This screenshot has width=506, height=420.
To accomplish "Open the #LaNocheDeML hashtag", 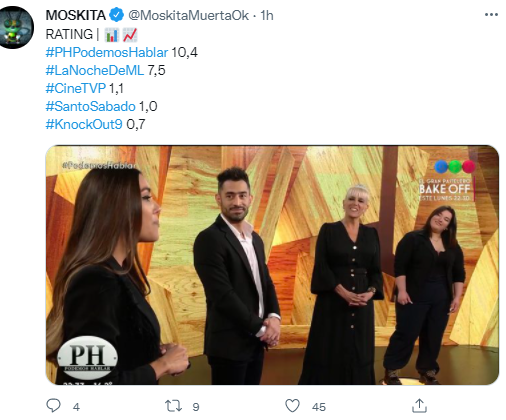I will click(x=95, y=70).
